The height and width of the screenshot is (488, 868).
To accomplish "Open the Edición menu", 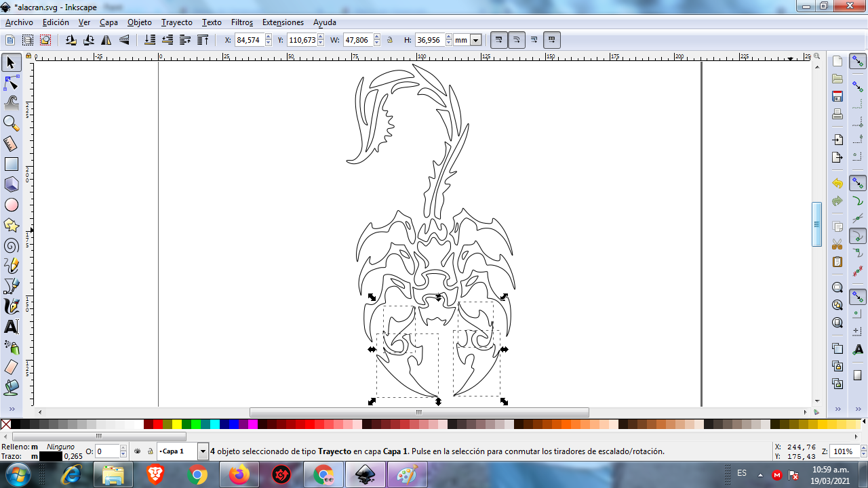I will click(56, 22).
